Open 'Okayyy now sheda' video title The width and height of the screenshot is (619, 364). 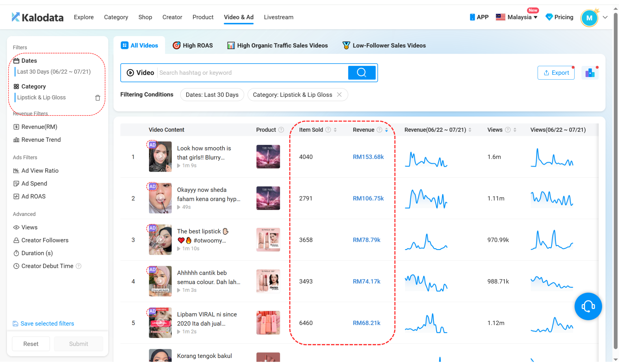point(209,194)
